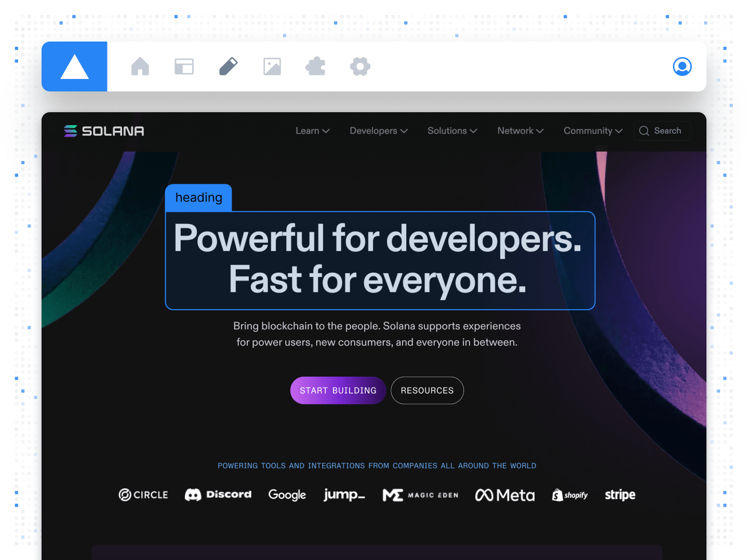This screenshot has height=560, width=748.
Task: Select the blue 'heading' label tag
Action: click(x=198, y=198)
